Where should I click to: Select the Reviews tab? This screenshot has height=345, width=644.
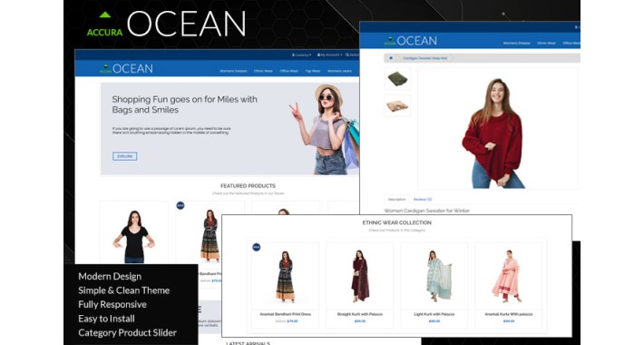click(x=422, y=200)
